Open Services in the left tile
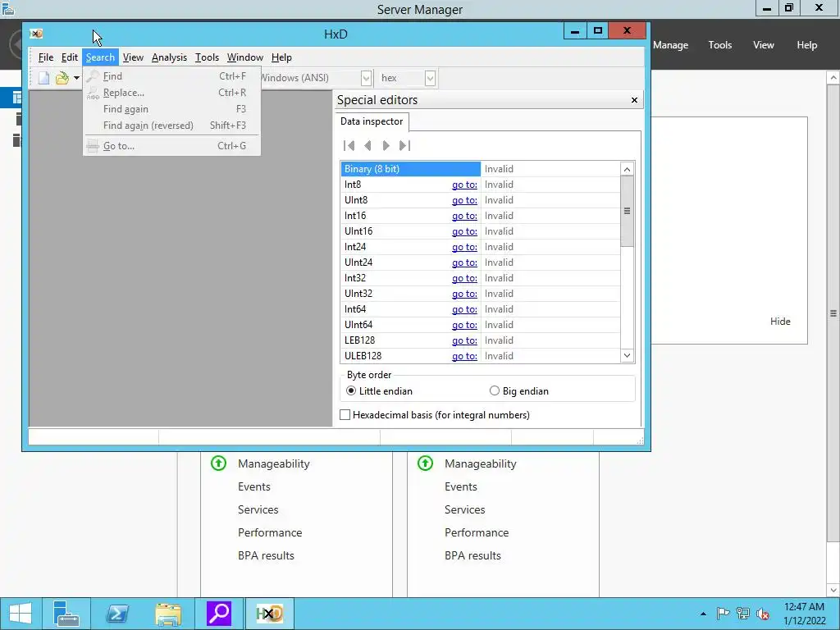 (258, 510)
